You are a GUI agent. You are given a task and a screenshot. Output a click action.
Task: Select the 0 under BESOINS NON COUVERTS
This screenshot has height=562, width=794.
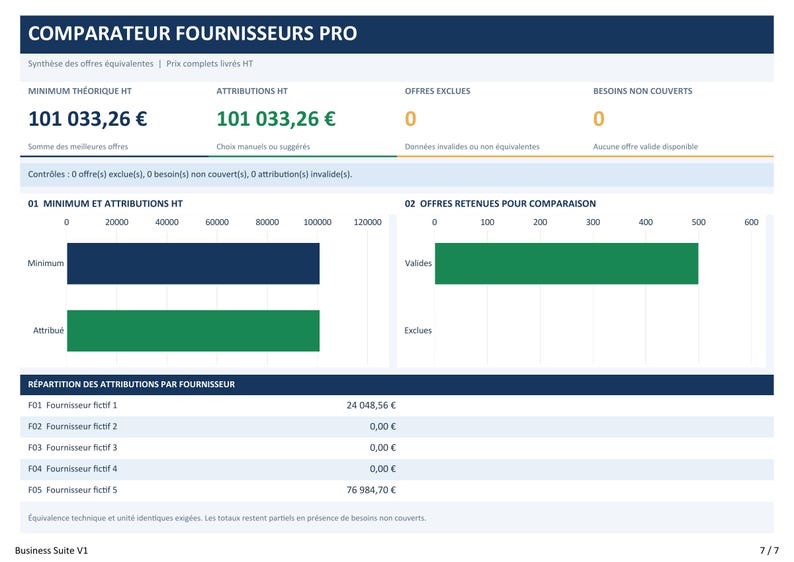[599, 119]
